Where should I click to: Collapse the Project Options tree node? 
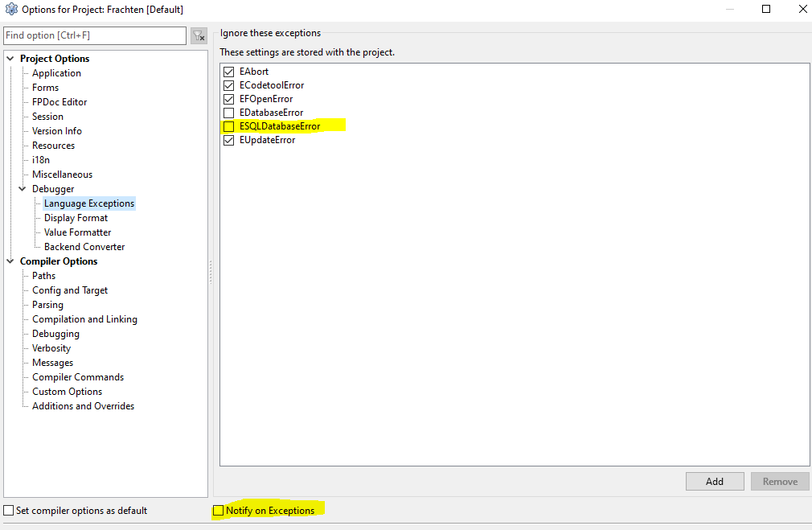pyautogui.click(x=10, y=59)
